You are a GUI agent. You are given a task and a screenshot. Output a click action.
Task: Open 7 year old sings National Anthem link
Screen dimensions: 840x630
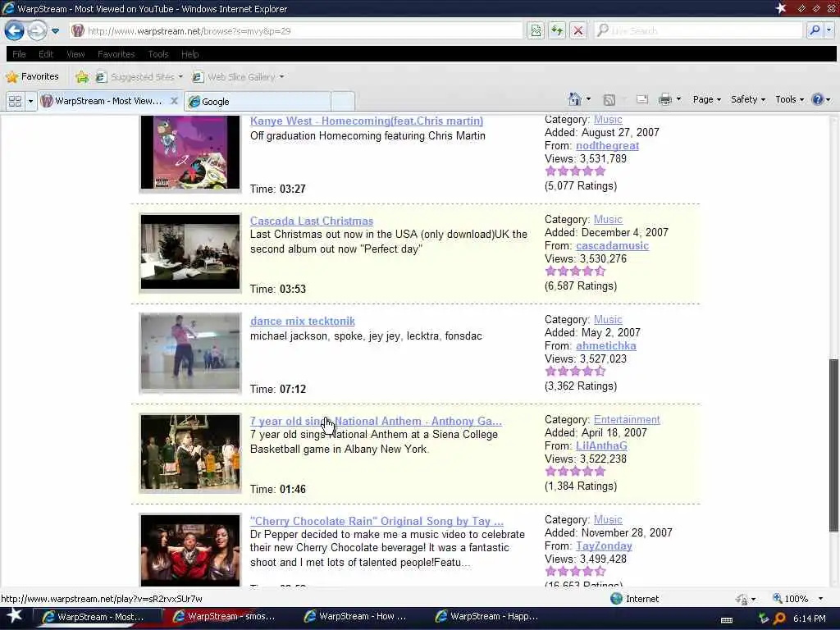[376, 421]
